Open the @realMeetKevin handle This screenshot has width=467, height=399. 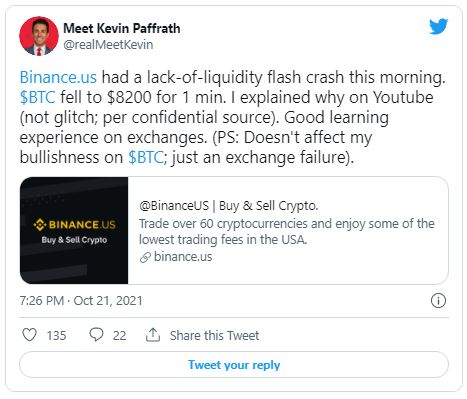pyautogui.click(x=108, y=45)
